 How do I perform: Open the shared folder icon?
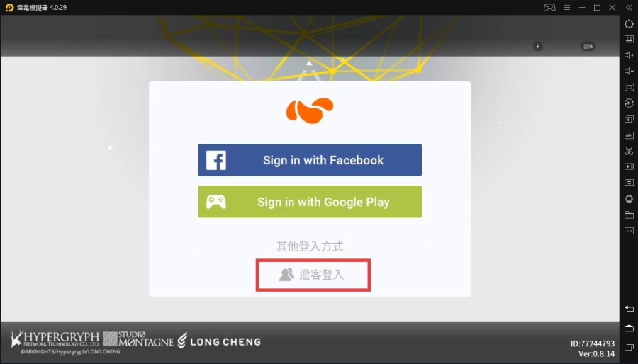(629, 215)
